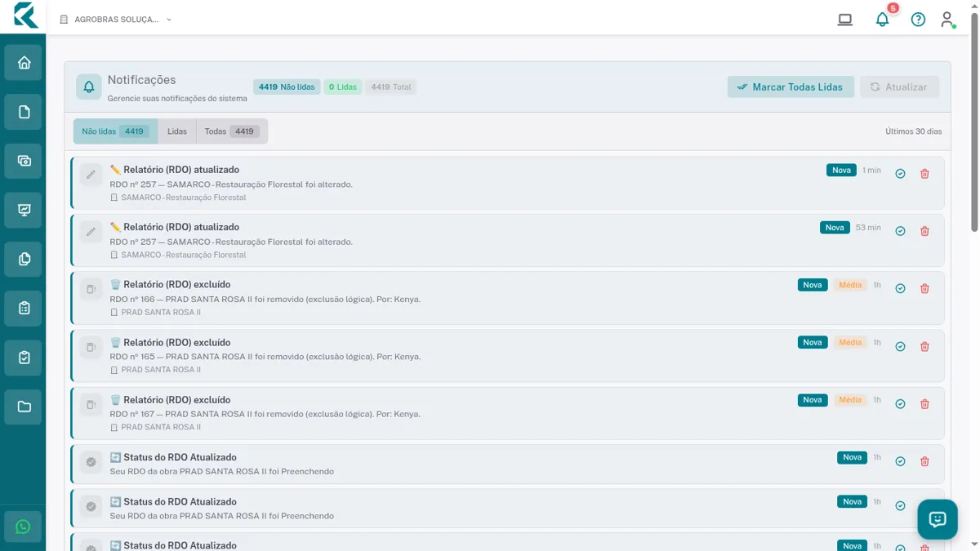
Task: Click the laptop icon in top bar
Action: [x=845, y=20]
